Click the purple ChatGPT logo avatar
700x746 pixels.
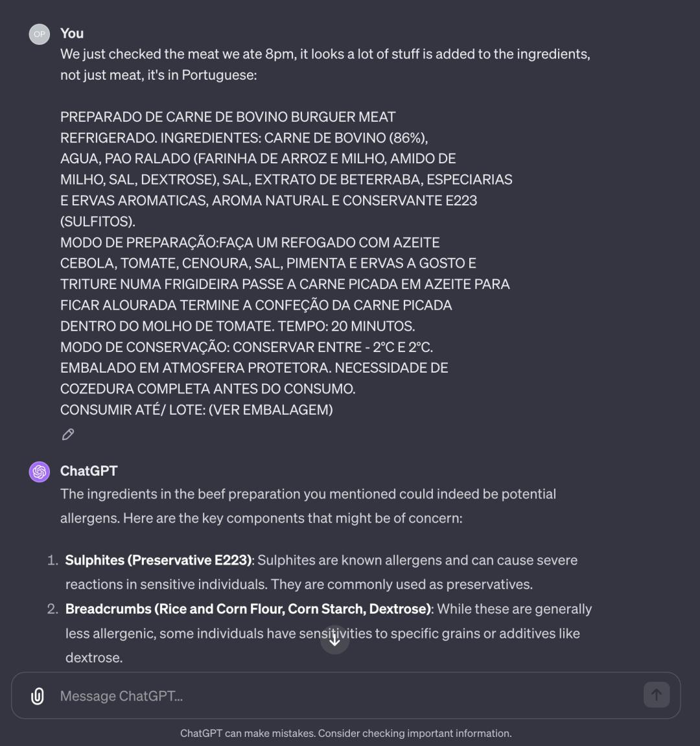coord(40,472)
